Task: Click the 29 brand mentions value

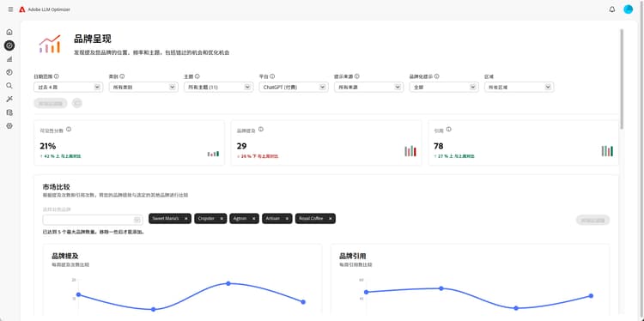Action: coord(241,146)
